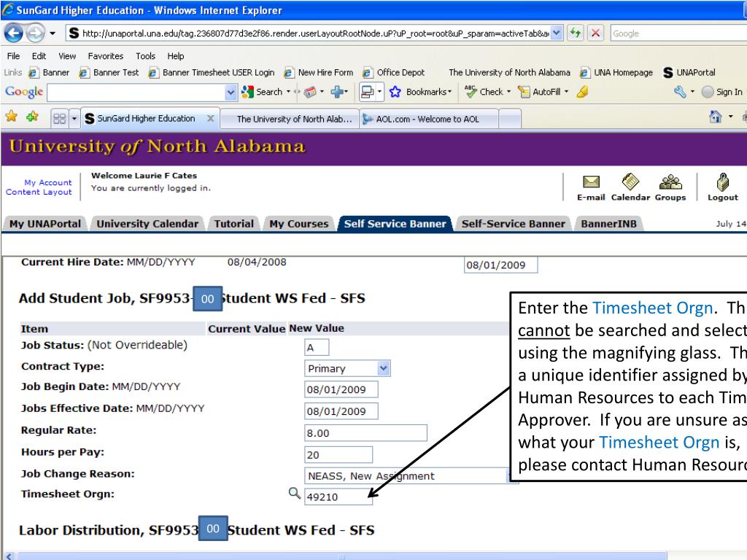Expand the address bar URL dropdown
747x560 pixels.
pyautogui.click(x=557, y=33)
